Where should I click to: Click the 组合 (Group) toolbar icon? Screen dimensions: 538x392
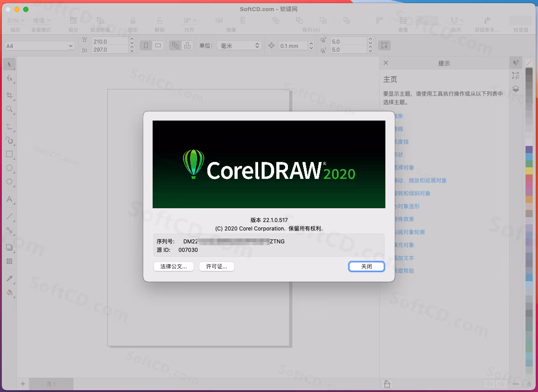tap(73, 20)
